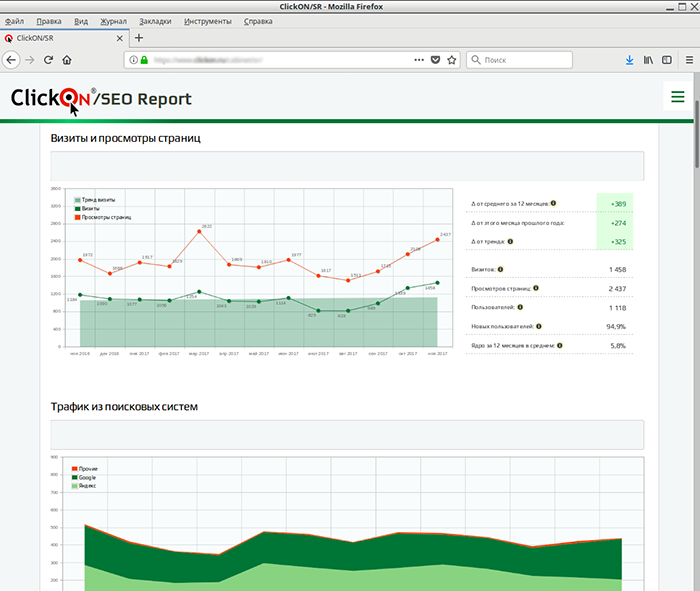Viewport: 700px width, 591px height.
Task: Open the Firefox application menu button
Action: [x=689, y=60]
